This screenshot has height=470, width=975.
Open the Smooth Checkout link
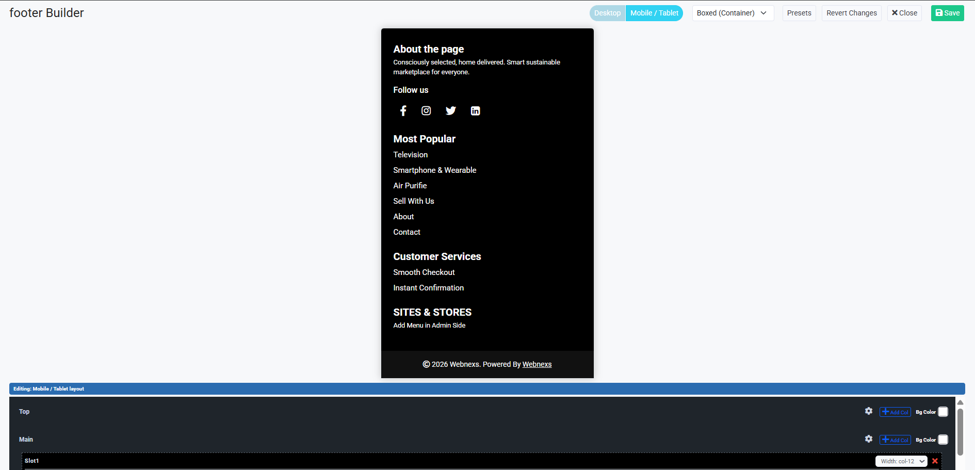pos(424,272)
